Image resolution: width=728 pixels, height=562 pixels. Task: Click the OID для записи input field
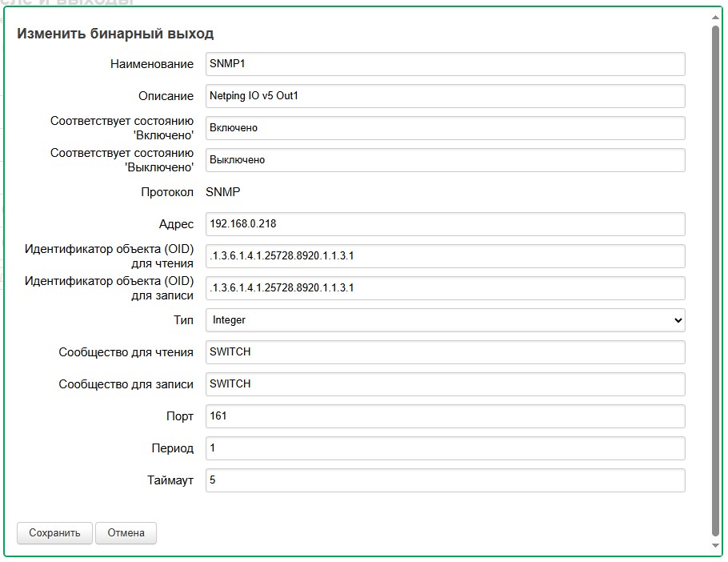445,288
